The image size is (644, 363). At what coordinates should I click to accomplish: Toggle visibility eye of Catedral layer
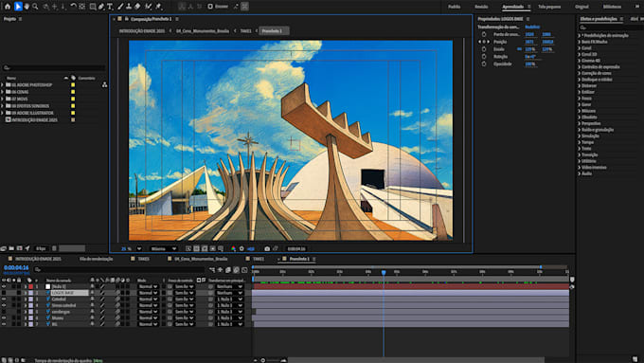4,299
